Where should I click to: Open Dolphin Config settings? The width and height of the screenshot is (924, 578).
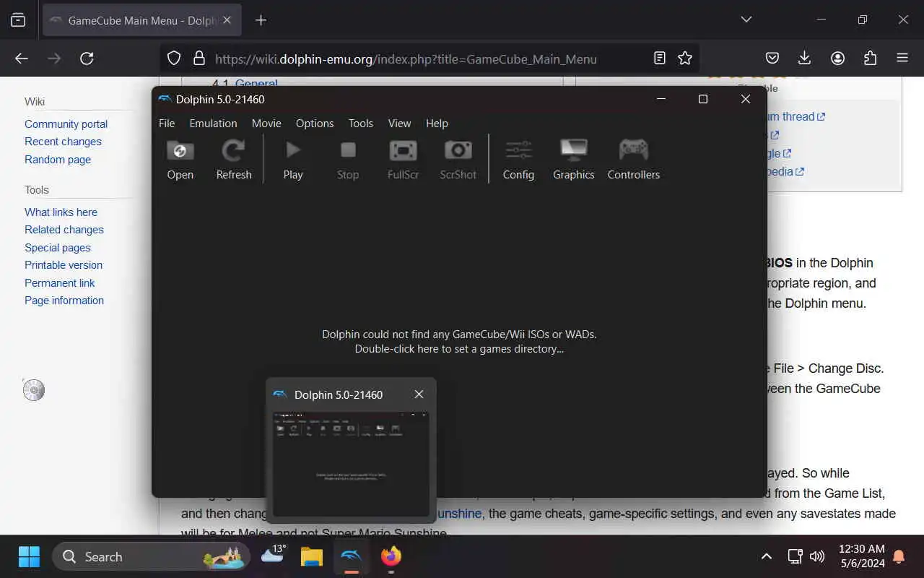coord(518,159)
